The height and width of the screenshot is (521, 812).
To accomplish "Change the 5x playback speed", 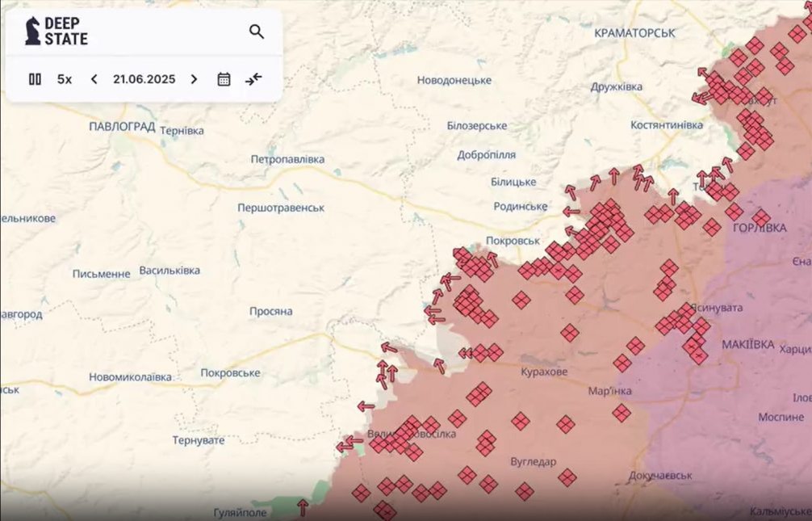I will click(65, 79).
